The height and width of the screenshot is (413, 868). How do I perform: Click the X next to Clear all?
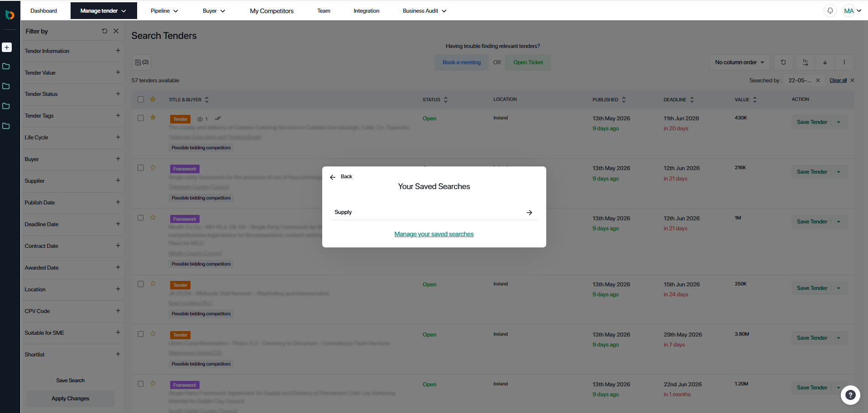click(x=853, y=81)
